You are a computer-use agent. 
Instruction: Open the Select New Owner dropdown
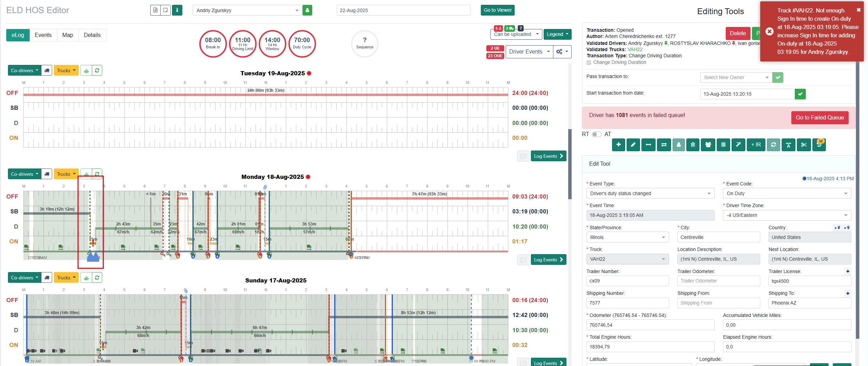coord(736,77)
